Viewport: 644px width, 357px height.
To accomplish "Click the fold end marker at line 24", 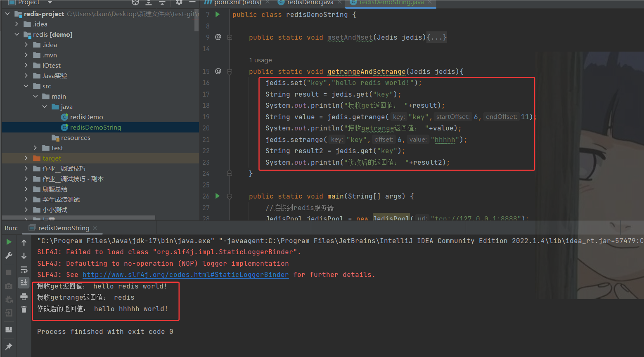I will coord(230,173).
